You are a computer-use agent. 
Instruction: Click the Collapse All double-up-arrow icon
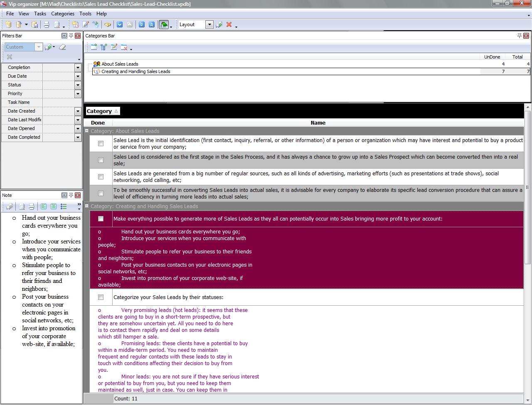(151, 25)
